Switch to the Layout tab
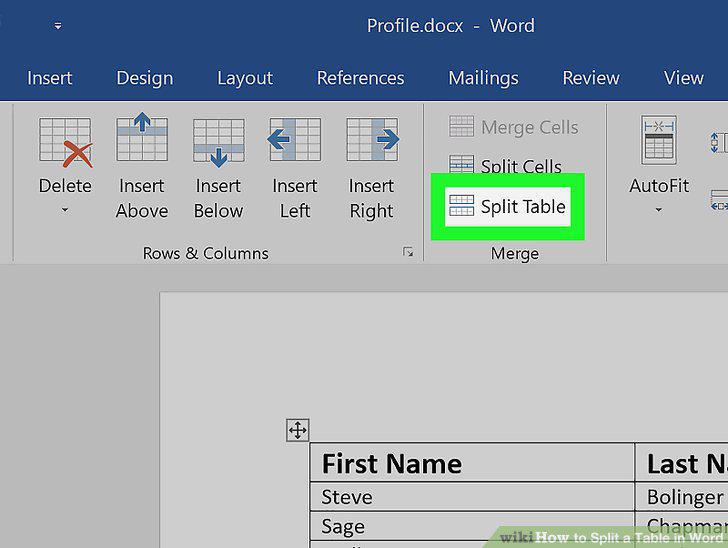Screen dimensions: 728x548 pyautogui.click(x=245, y=78)
